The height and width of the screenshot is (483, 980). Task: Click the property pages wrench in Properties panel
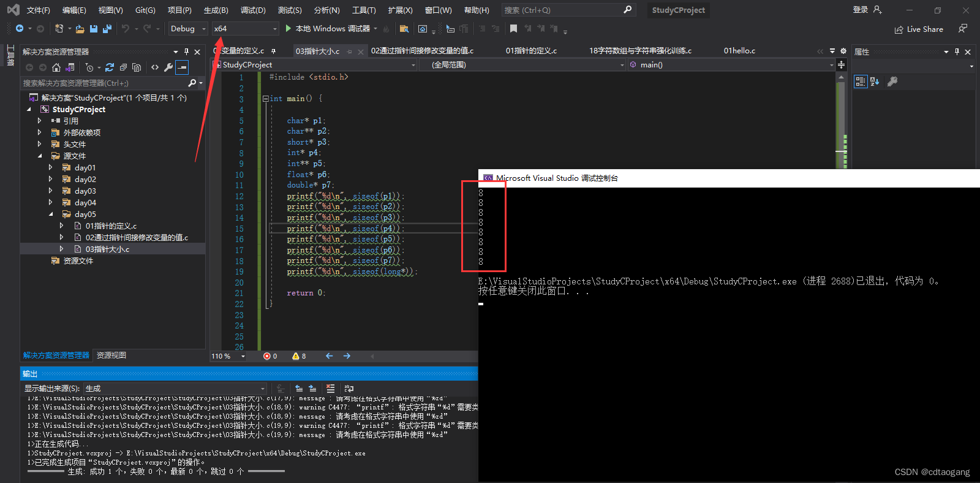[x=892, y=82]
